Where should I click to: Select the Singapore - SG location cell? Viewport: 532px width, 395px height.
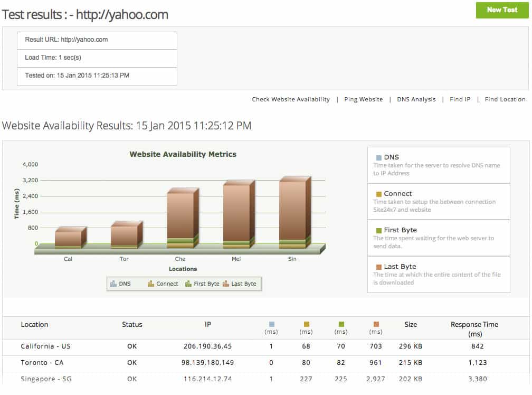[x=46, y=379]
